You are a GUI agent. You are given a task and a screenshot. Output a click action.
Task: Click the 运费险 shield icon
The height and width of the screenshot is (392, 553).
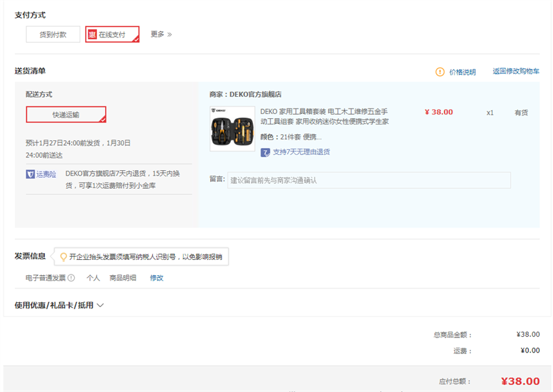click(x=30, y=174)
